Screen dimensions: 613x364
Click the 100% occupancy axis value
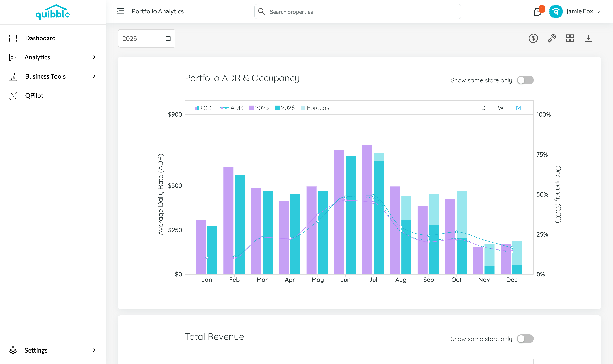[544, 115]
